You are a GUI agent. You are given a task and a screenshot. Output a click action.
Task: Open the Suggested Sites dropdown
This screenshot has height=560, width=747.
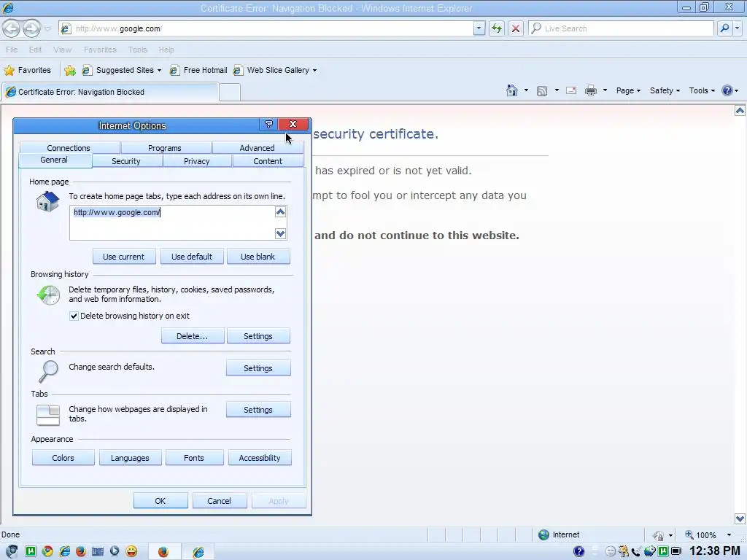[122, 70]
